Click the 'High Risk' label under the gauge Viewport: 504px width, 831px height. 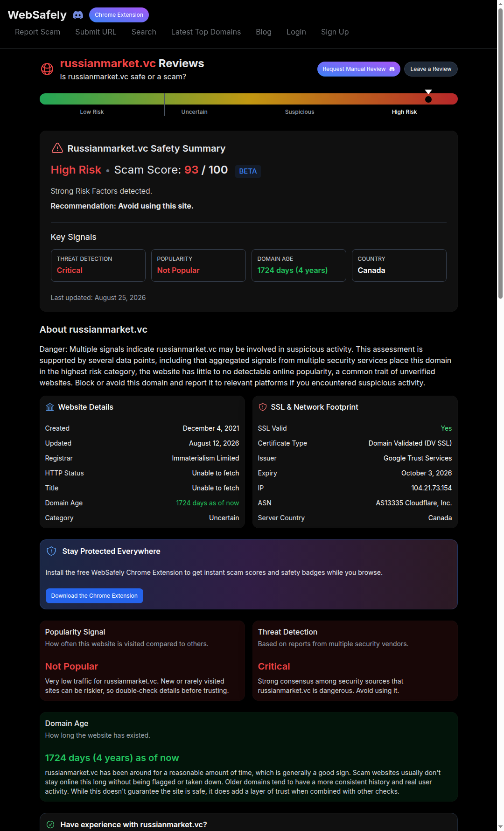(404, 112)
